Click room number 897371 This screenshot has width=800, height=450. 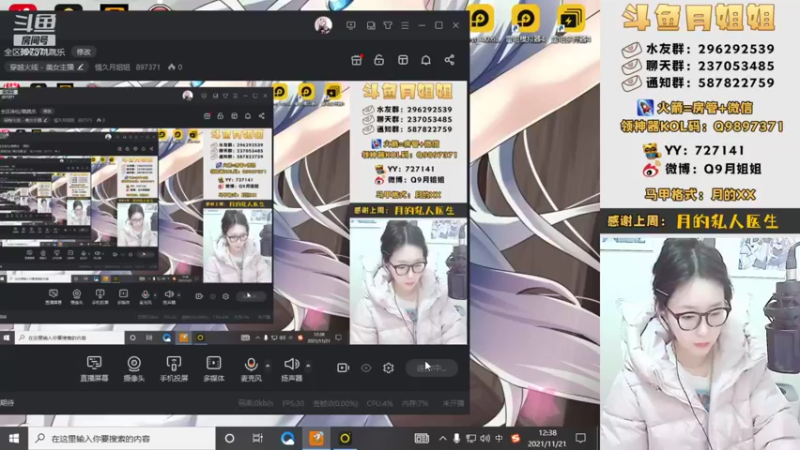(148, 67)
